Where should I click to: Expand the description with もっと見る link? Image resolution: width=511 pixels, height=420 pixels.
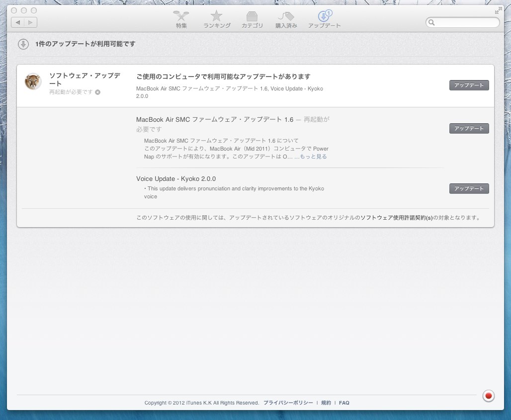pos(313,157)
